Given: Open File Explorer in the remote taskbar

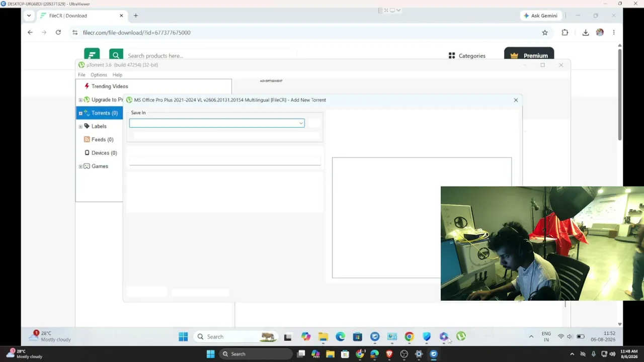Looking at the screenshot, I should point(323,337).
